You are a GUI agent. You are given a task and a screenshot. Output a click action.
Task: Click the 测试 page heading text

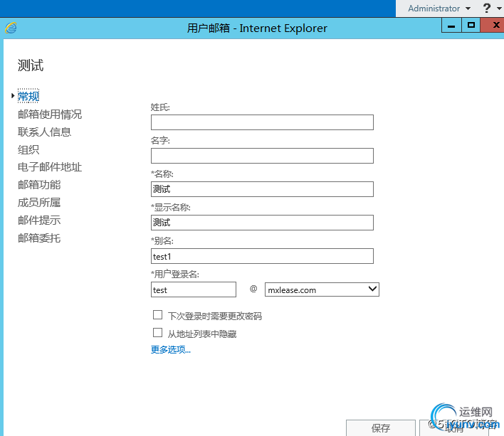tap(31, 65)
